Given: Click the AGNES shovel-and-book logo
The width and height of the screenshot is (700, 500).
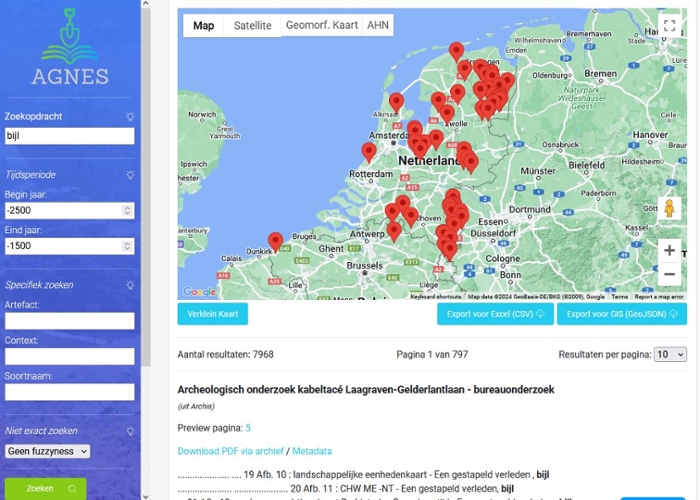Looking at the screenshot, I should pyautogui.click(x=70, y=46).
